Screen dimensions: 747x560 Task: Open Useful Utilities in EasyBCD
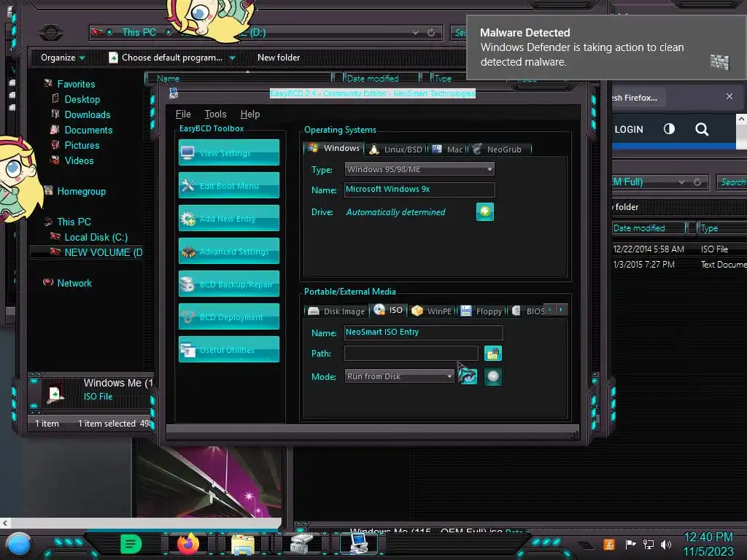tap(228, 350)
